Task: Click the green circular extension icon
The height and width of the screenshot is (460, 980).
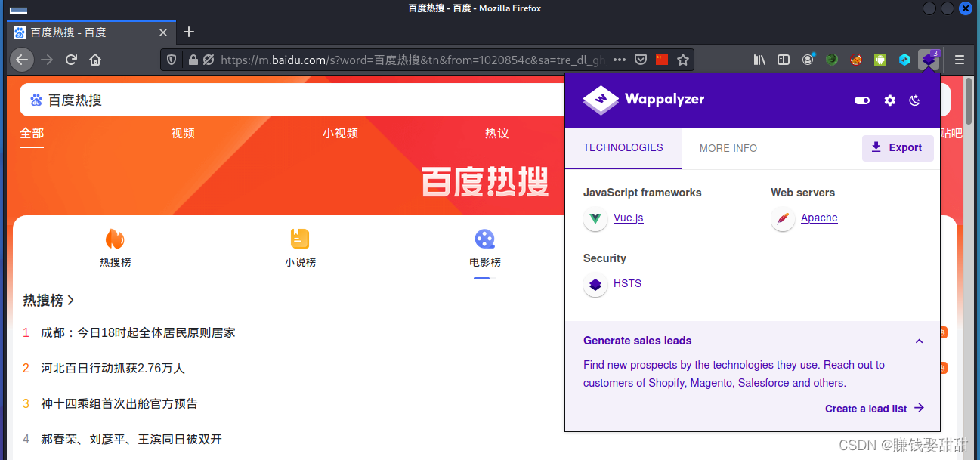Action: click(832, 60)
